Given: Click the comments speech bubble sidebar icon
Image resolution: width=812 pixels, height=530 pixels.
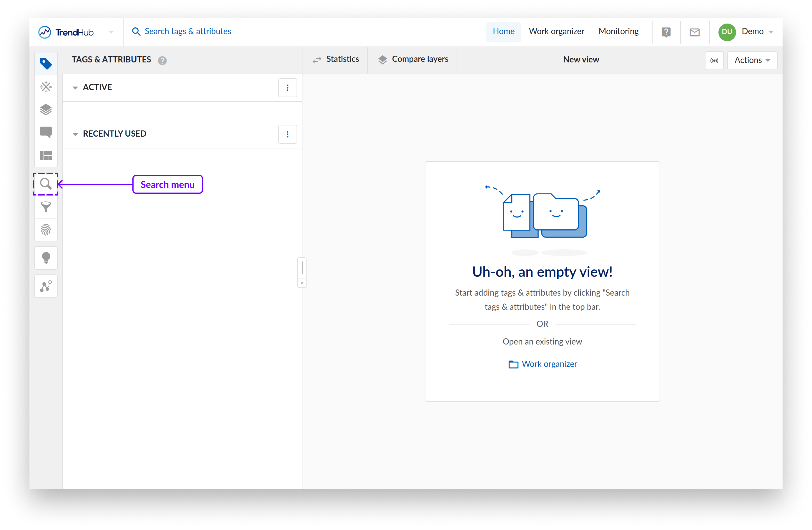Looking at the screenshot, I should 46,132.
